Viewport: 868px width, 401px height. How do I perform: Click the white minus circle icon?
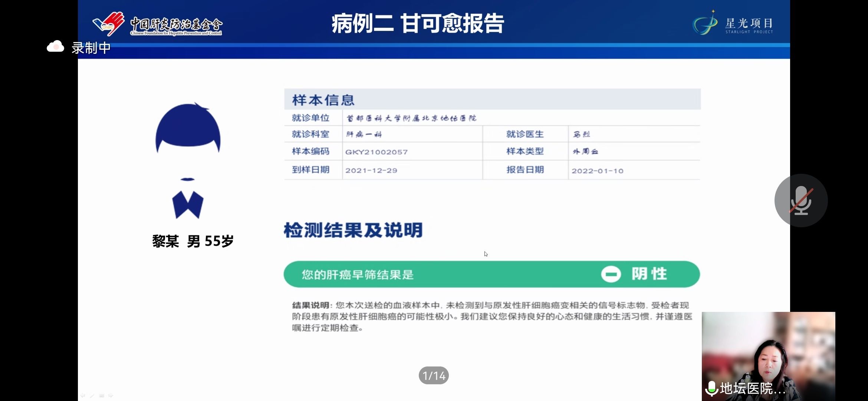(x=611, y=274)
